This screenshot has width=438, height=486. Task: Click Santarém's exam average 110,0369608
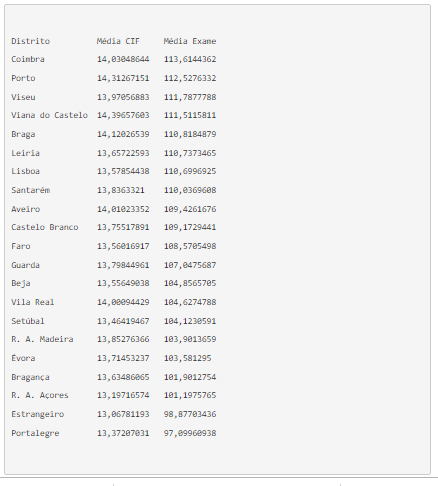(190, 190)
